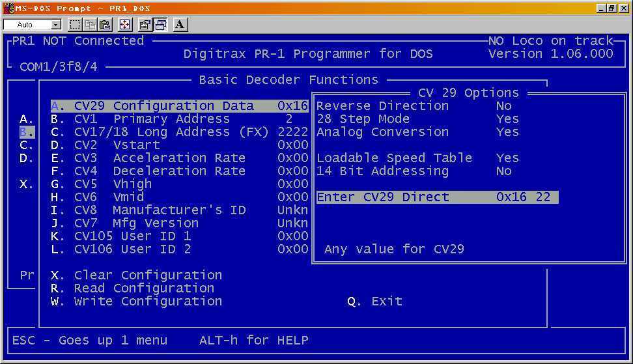Toggle Full screen mode icon
Image resolution: width=633 pixels, height=364 pixels.
pos(124,25)
